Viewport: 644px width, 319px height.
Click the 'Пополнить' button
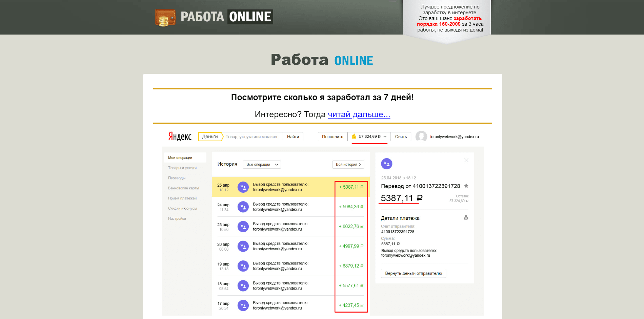[332, 136]
